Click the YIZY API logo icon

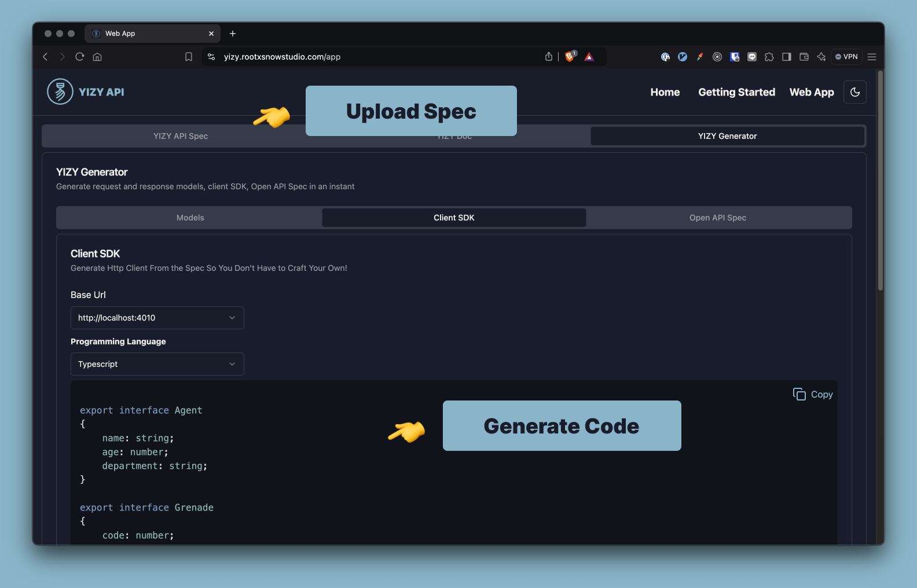click(60, 91)
